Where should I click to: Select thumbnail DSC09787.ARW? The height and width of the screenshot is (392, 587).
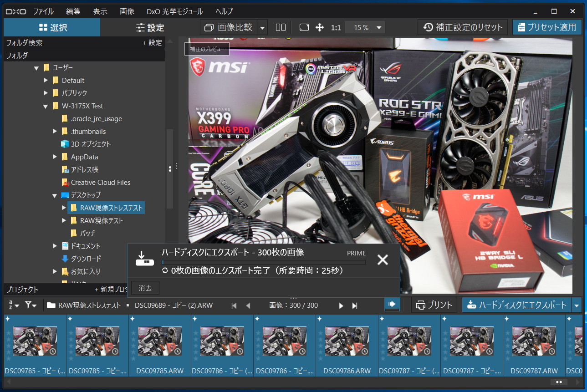pos(534,345)
